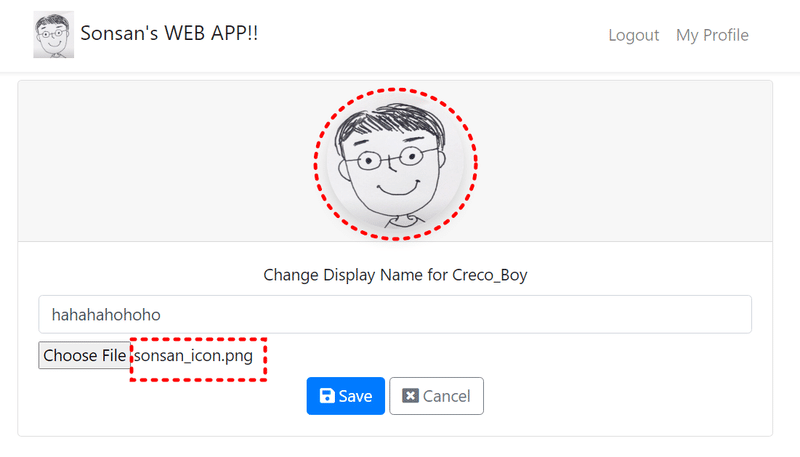Log out via the Logout link
800x457 pixels.
[634, 35]
